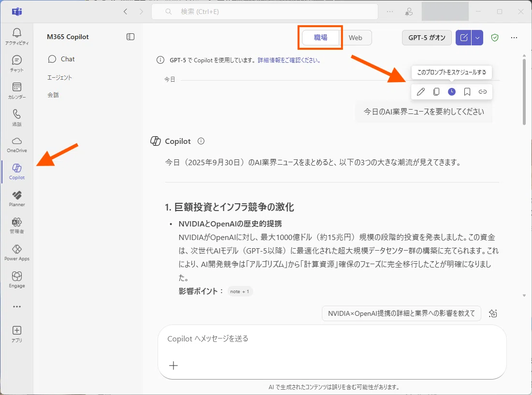The image size is (532, 395).
Task: Click the NVIDIAとOpenAIの歴史的提携 bullet title
Action: [x=230, y=224]
